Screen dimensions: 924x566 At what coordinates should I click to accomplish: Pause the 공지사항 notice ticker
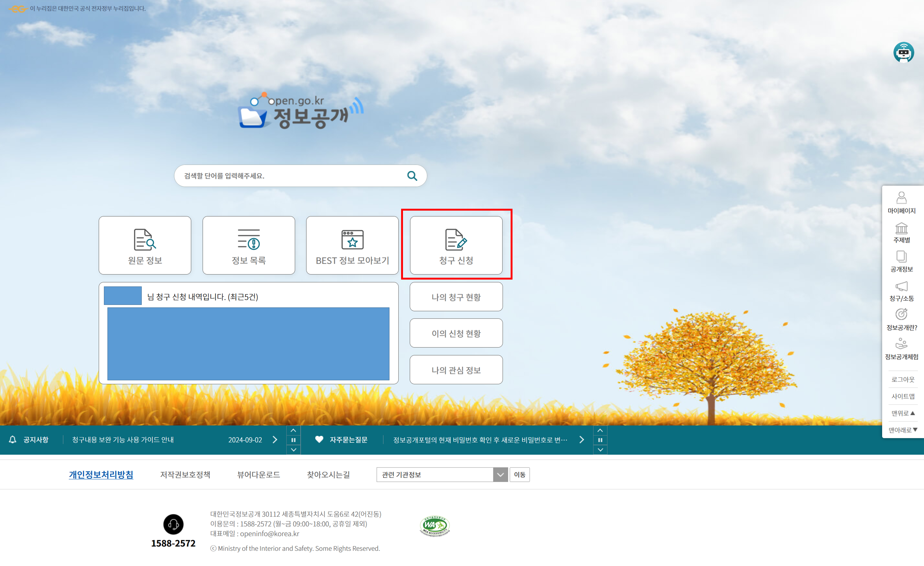[x=293, y=440]
